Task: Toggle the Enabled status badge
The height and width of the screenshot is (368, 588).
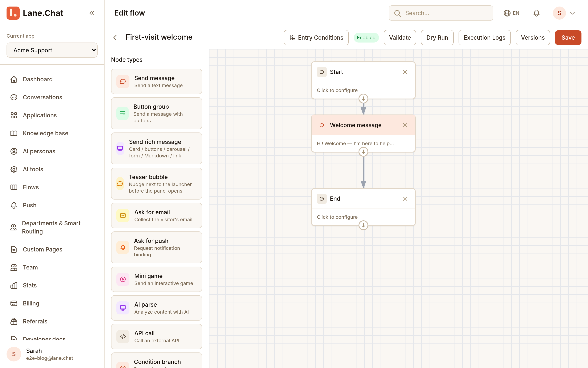Action: click(x=366, y=38)
